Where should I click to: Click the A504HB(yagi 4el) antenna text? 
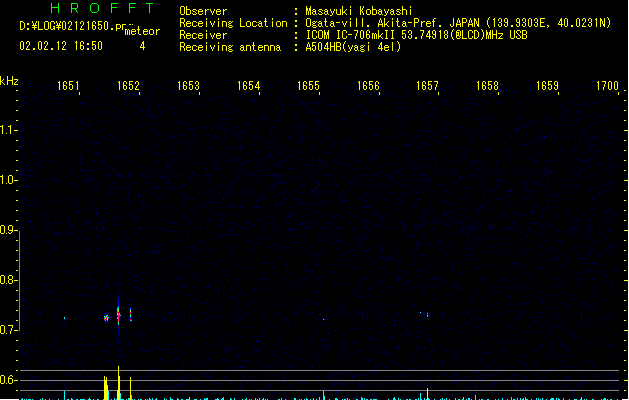click(353, 47)
